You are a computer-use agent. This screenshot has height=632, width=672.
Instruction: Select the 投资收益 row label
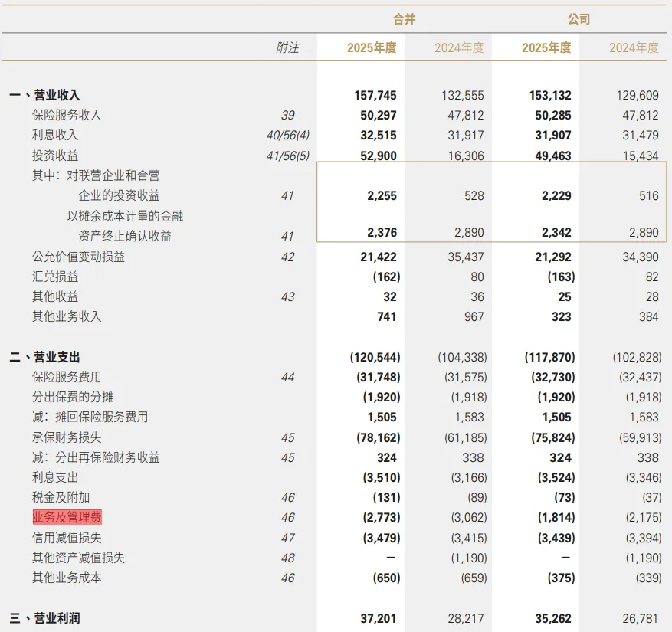tap(55, 155)
